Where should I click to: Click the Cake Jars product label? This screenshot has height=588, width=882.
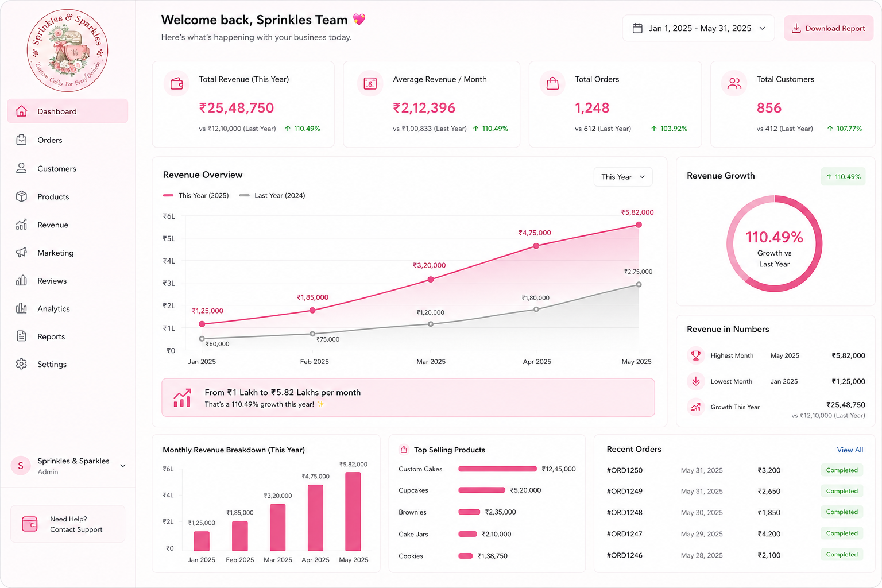(x=413, y=534)
